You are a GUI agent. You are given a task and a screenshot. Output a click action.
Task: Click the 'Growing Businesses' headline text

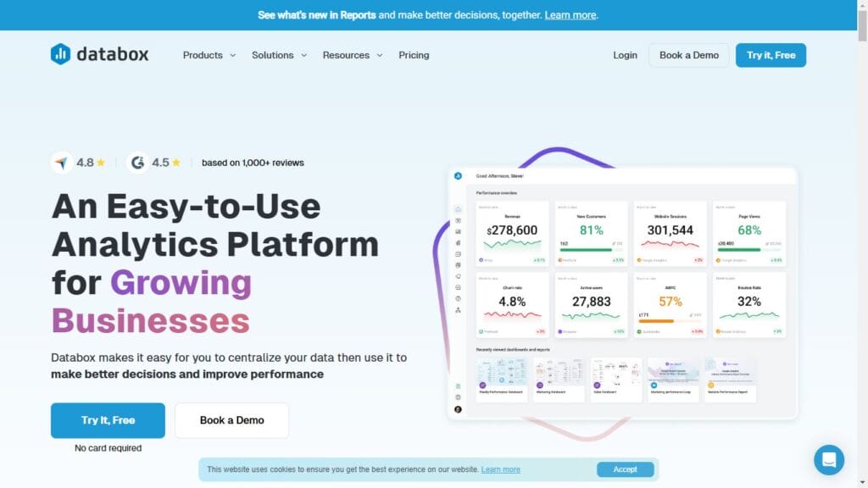tap(152, 302)
